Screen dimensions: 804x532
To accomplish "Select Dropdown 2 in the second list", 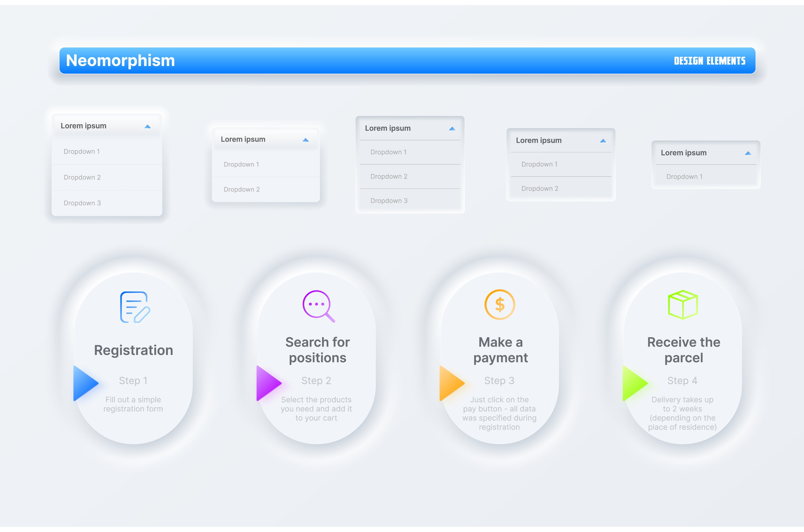I will (242, 189).
